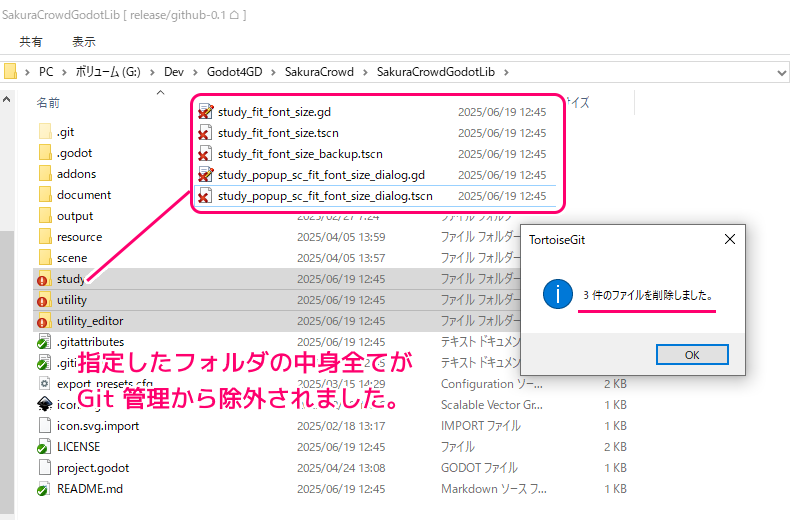Select the LICENSE file's green check icon

[43, 447]
